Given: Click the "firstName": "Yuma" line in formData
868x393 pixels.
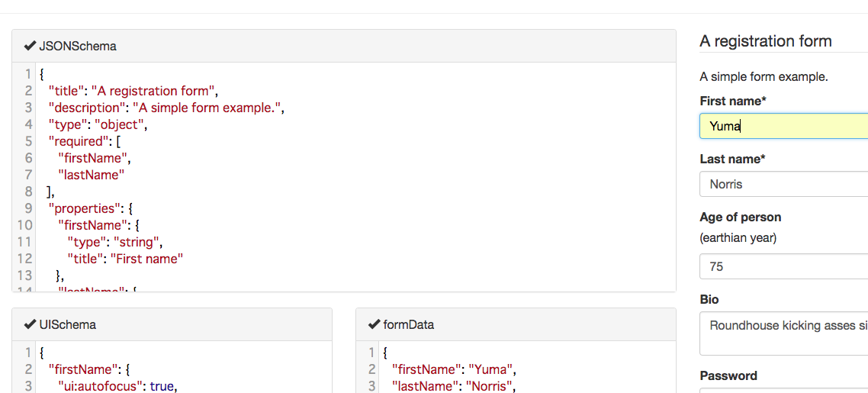Looking at the screenshot, I should click(x=454, y=370).
